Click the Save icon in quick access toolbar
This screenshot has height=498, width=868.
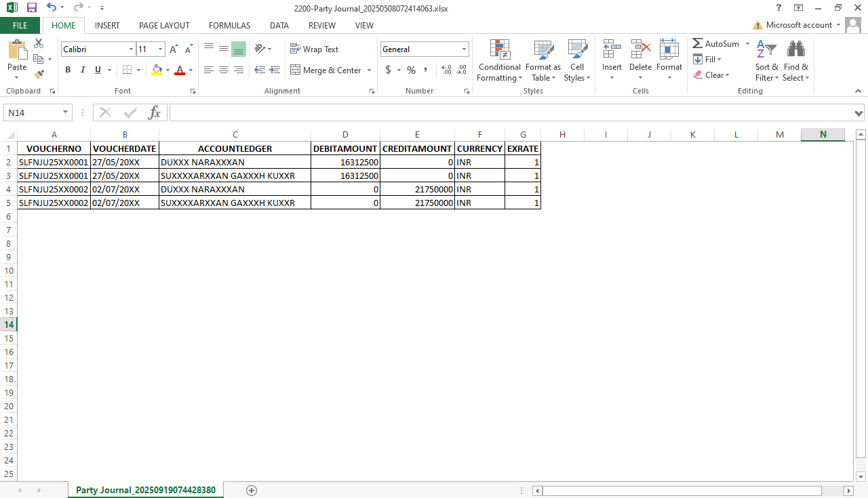(x=31, y=8)
